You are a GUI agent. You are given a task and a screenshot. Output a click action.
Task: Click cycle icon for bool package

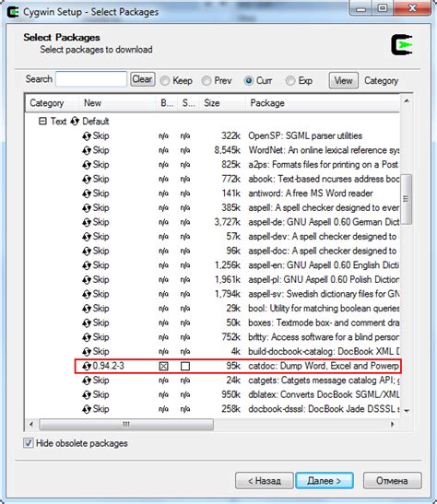click(87, 309)
